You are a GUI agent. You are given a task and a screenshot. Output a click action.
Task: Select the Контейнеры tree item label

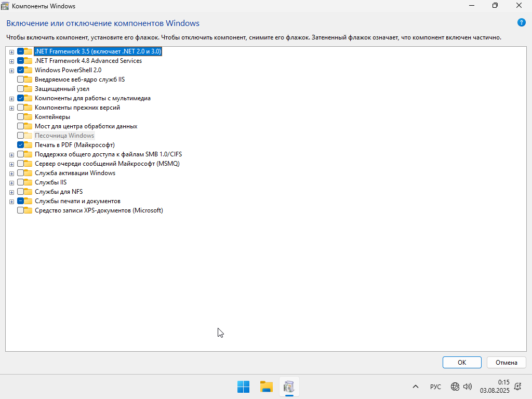pyautogui.click(x=52, y=117)
